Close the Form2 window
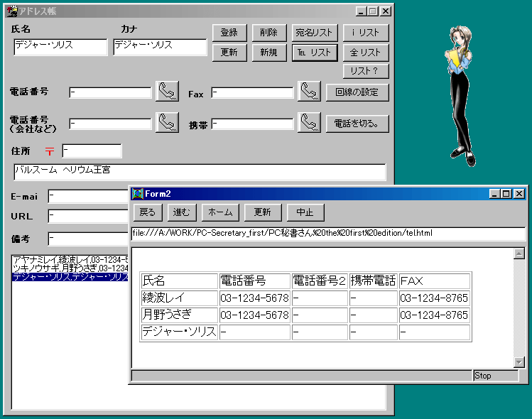 click(x=519, y=194)
